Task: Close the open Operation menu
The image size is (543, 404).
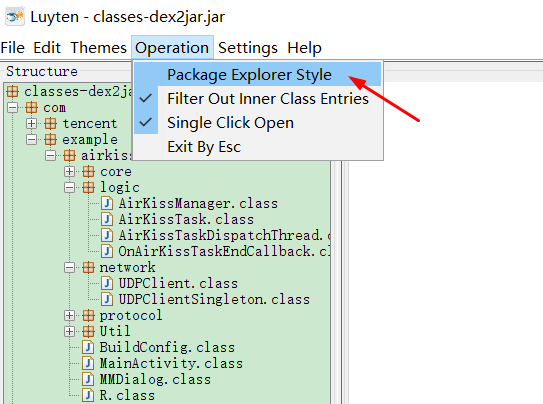Action: (x=172, y=47)
